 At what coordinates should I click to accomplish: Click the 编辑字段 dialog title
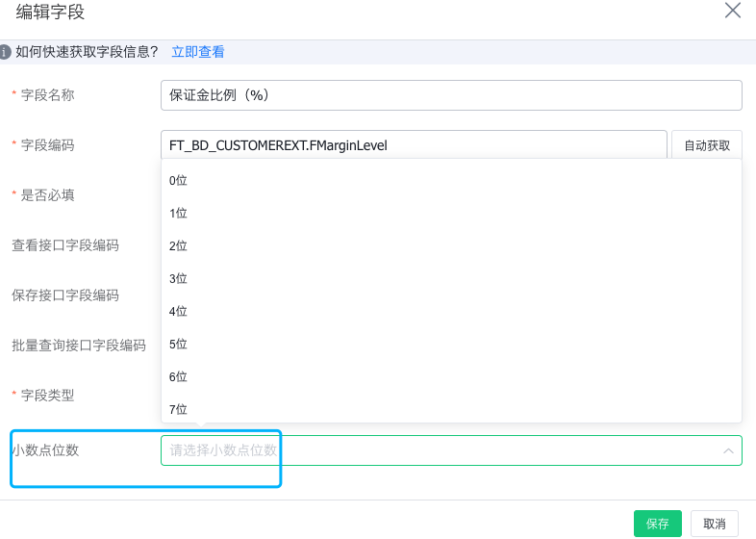50,12
